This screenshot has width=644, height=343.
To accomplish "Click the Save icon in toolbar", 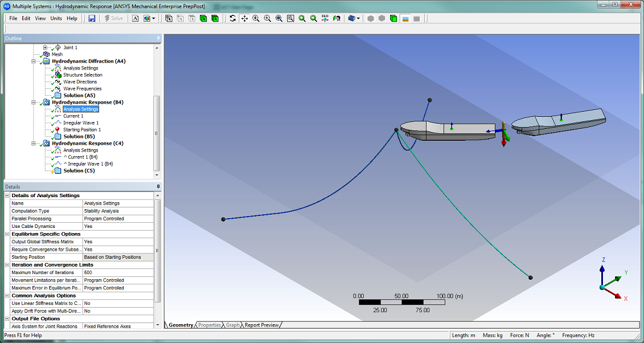I will point(92,18).
